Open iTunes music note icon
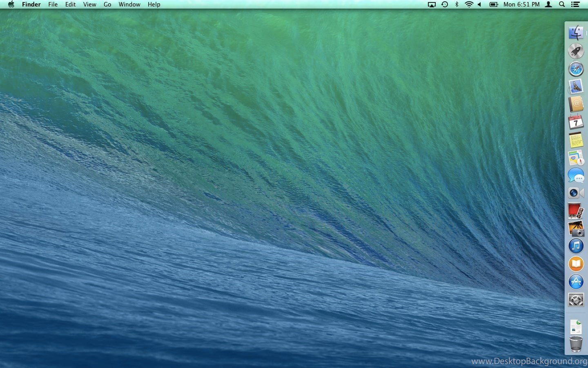Viewport: 588px width, 368px height. 576,246
